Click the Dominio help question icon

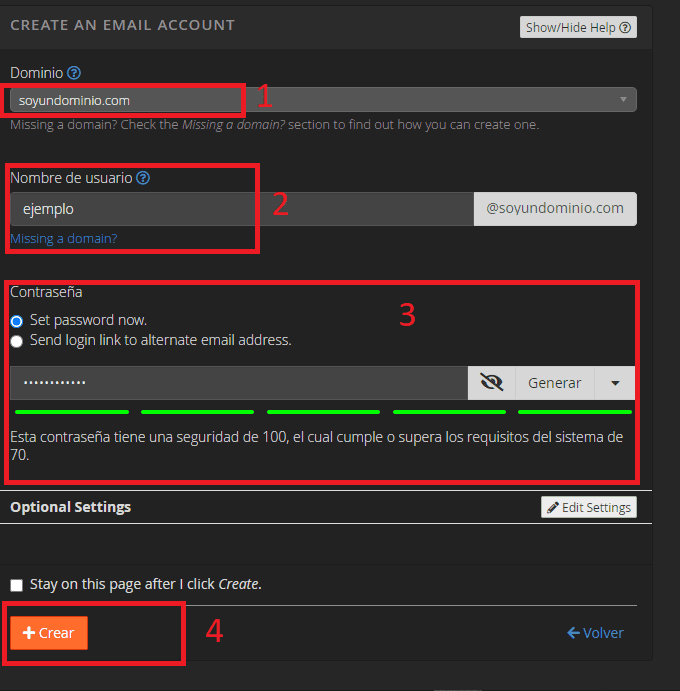coord(74,73)
